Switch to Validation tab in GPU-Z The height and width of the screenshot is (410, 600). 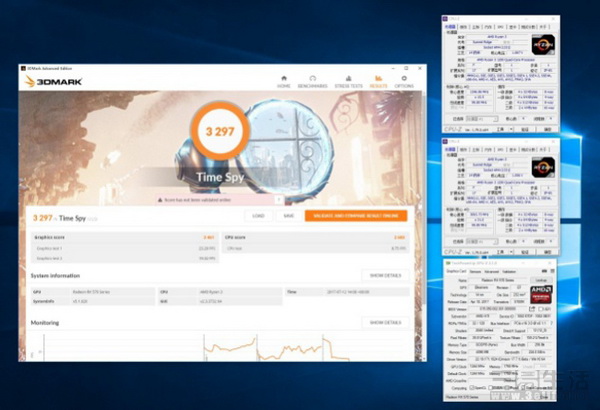509,271
